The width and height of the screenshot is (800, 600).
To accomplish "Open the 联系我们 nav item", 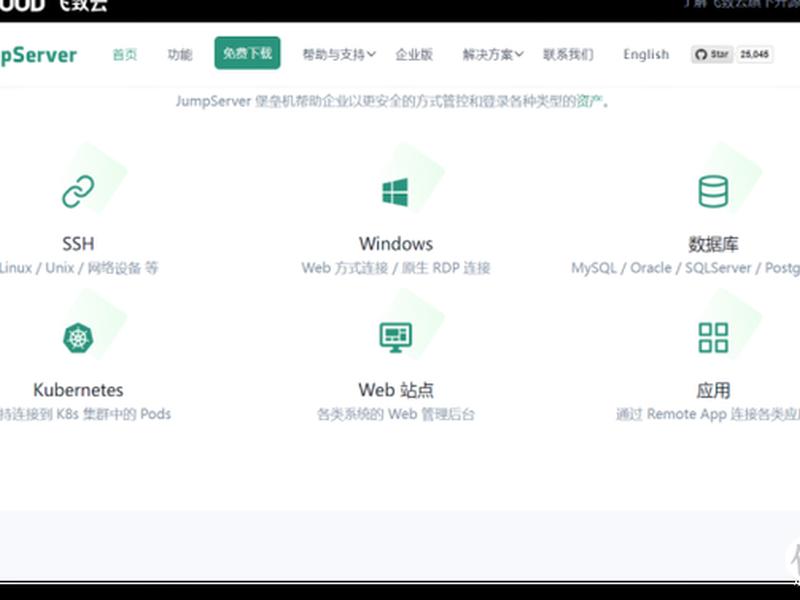I will point(568,55).
